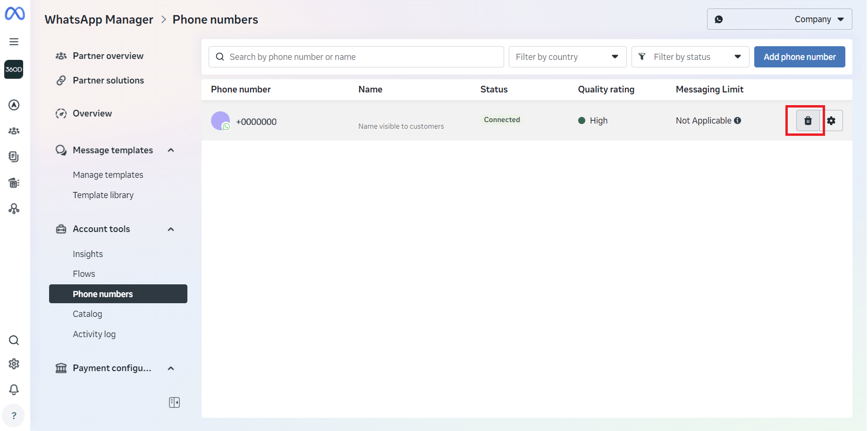The height and width of the screenshot is (431, 868).
Task: Click WhatsApp Manager breadcrumb link
Action: click(99, 19)
